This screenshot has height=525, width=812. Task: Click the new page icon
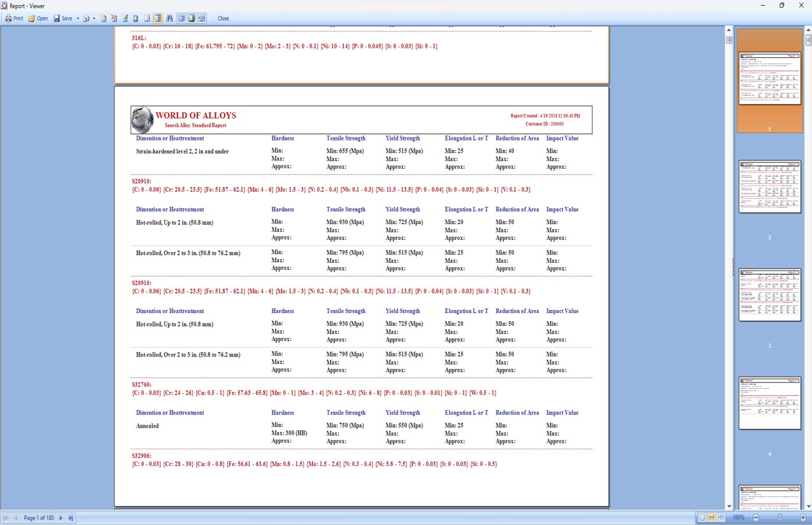103,18
